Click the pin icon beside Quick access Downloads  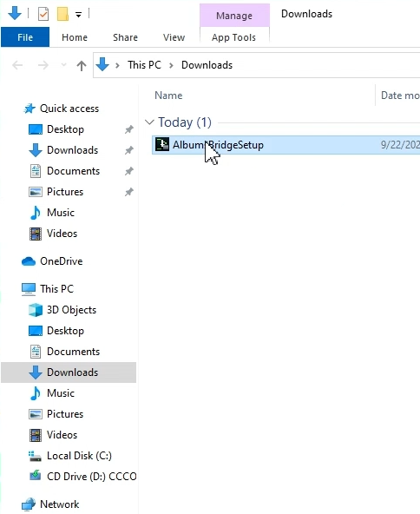point(129,150)
